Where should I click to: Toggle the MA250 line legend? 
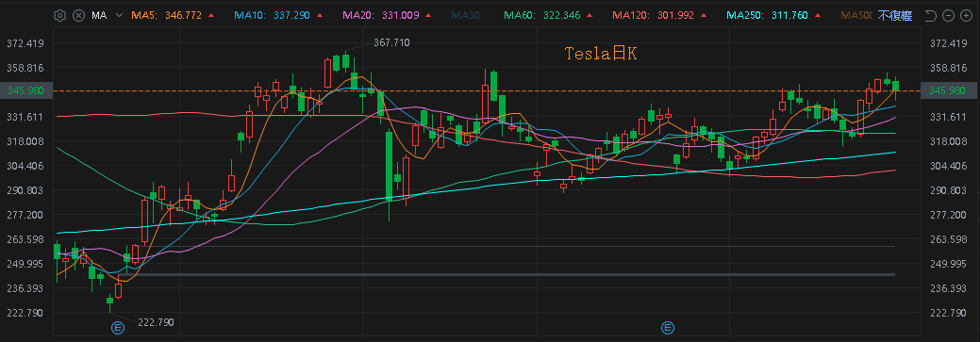(767, 16)
